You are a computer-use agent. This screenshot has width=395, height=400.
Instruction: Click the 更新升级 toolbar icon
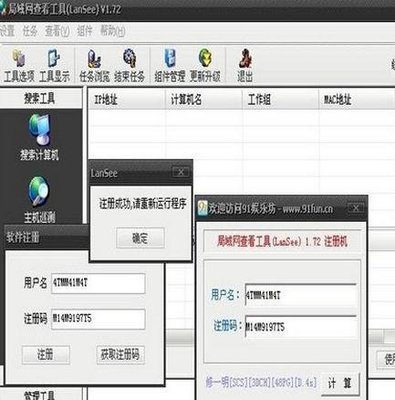pyautogui.click(x=205, y=66)
